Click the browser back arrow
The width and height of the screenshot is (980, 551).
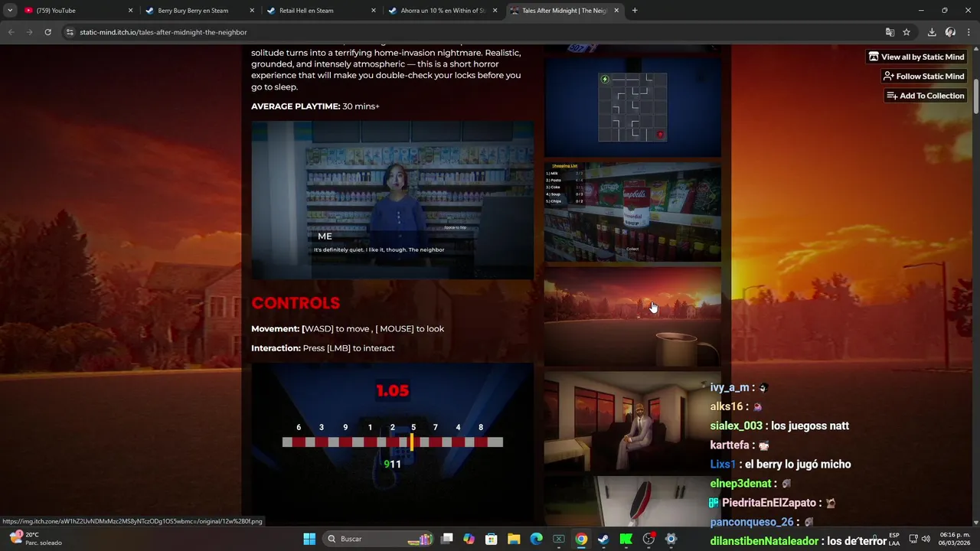tap(11, 32)
